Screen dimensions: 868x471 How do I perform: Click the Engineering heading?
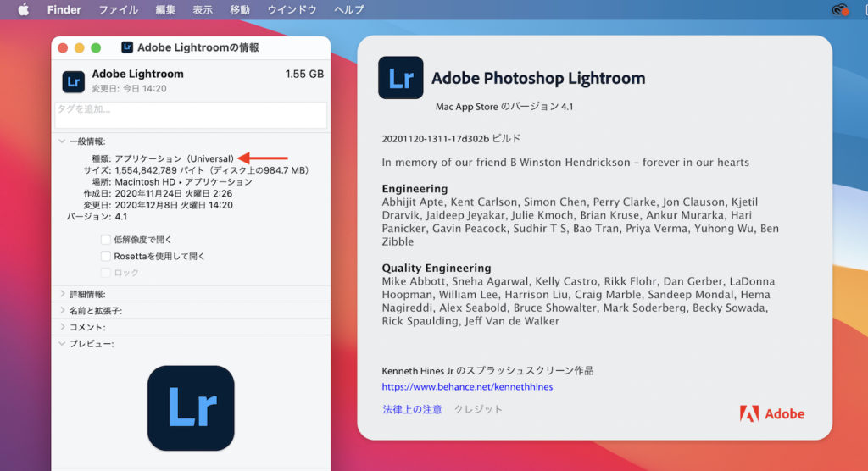click(x=415, y=189)
